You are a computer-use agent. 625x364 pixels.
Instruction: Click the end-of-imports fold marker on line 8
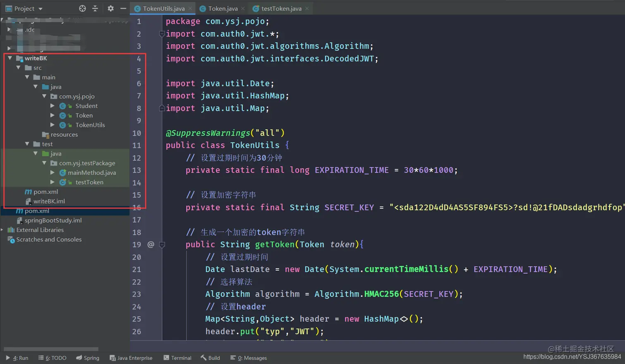click(x=162, y=108)
